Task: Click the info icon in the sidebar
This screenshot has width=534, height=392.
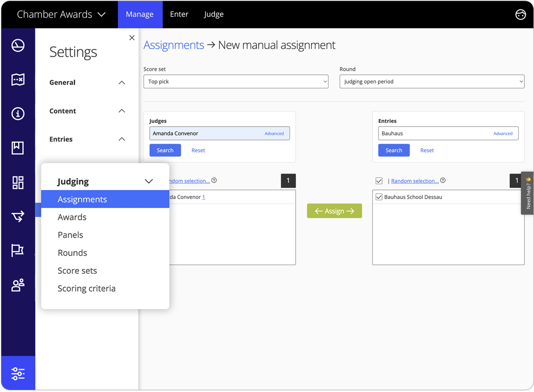Action: [18, 114]
